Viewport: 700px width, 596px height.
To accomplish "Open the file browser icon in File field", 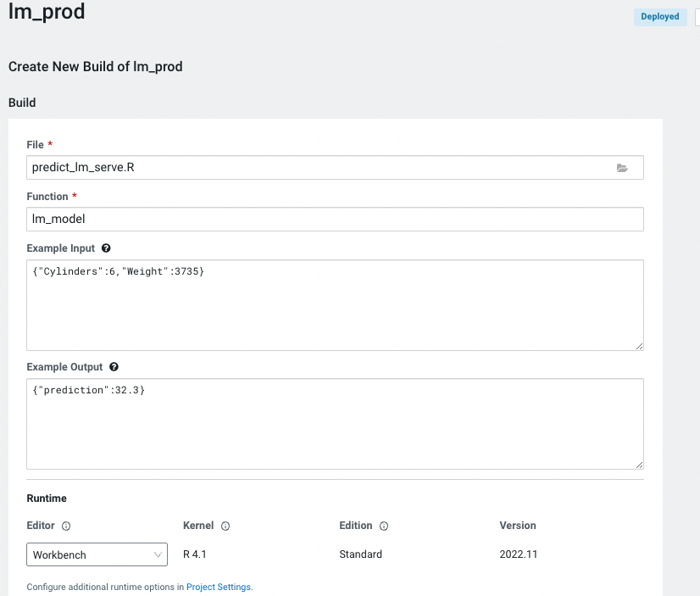I will coord(623,168).
